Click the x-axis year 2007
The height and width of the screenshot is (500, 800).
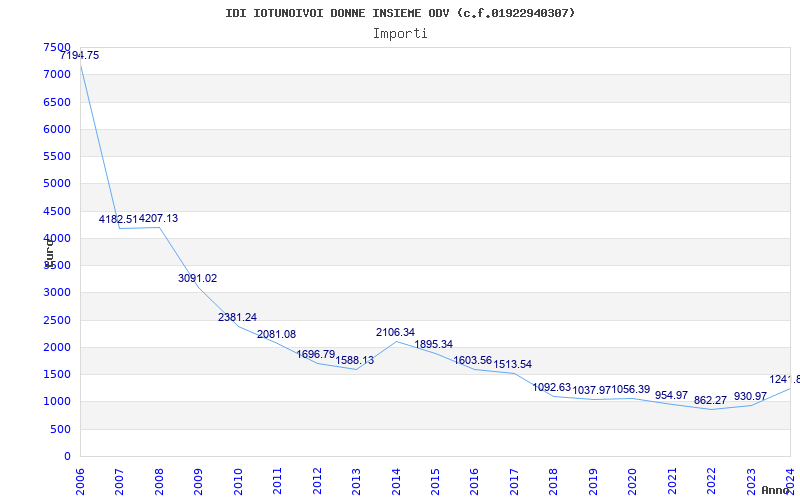point(119,482)
